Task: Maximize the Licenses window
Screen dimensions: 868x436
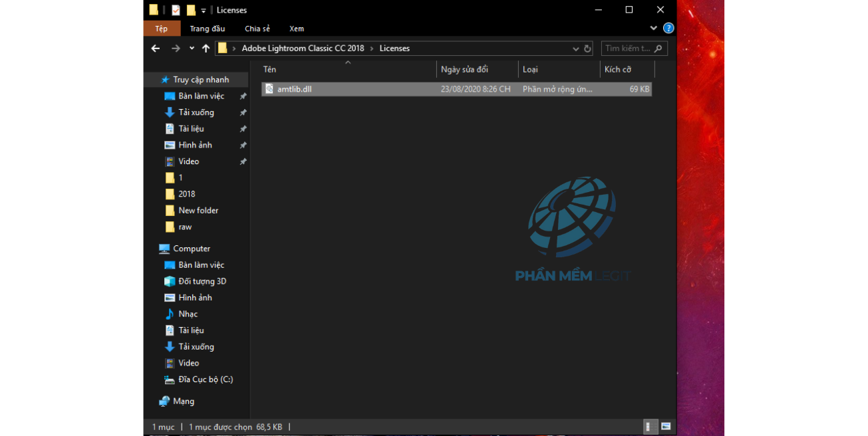Action: click(629, 9)
